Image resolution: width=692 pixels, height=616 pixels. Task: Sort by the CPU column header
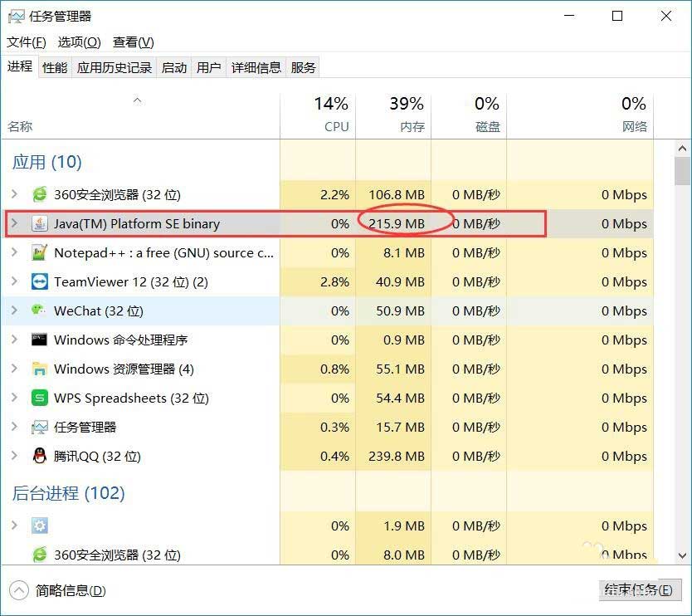coord(318,115)
